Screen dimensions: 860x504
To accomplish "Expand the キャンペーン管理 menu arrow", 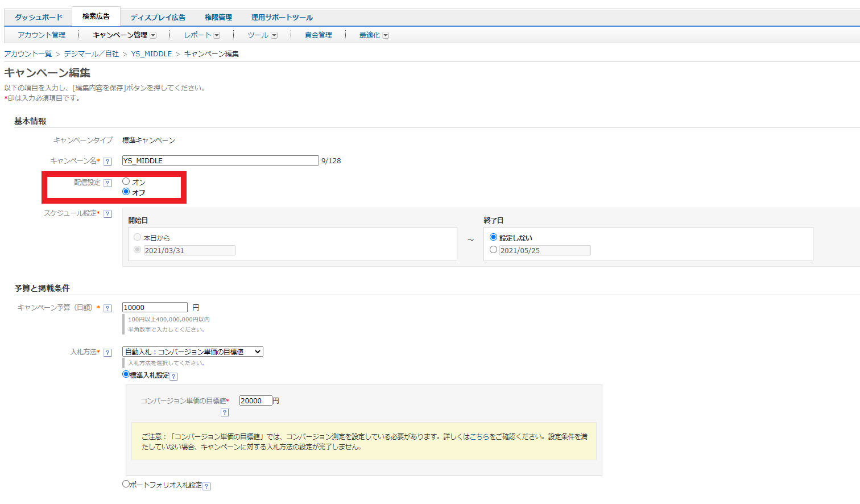I will (x=153, y=35).
